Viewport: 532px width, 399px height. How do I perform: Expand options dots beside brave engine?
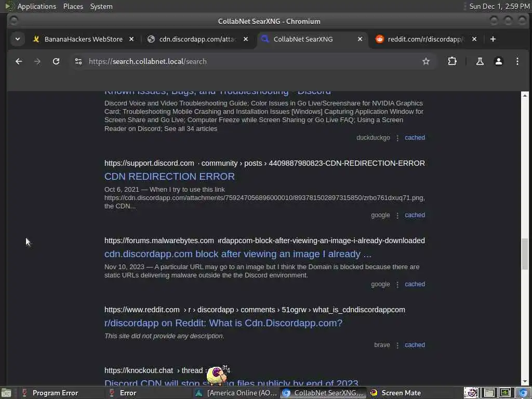397,345
